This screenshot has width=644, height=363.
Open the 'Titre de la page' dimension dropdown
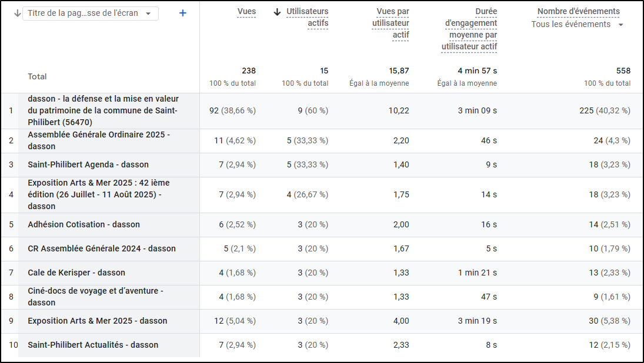[90, 14]
